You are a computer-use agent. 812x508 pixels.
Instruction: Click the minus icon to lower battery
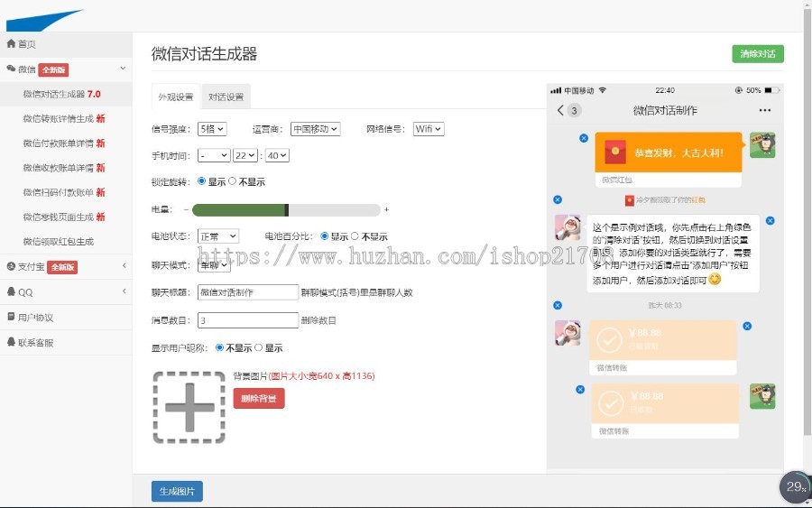click(187, 209)
